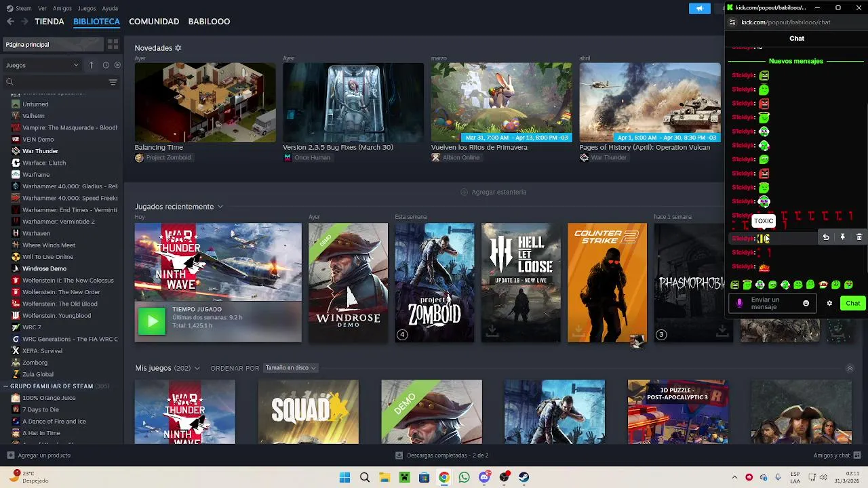Image resolution: width=868 pixels, height=488 pixels.
Task: Insert the first green emote from quick emote row
Action: coord(734,285)
